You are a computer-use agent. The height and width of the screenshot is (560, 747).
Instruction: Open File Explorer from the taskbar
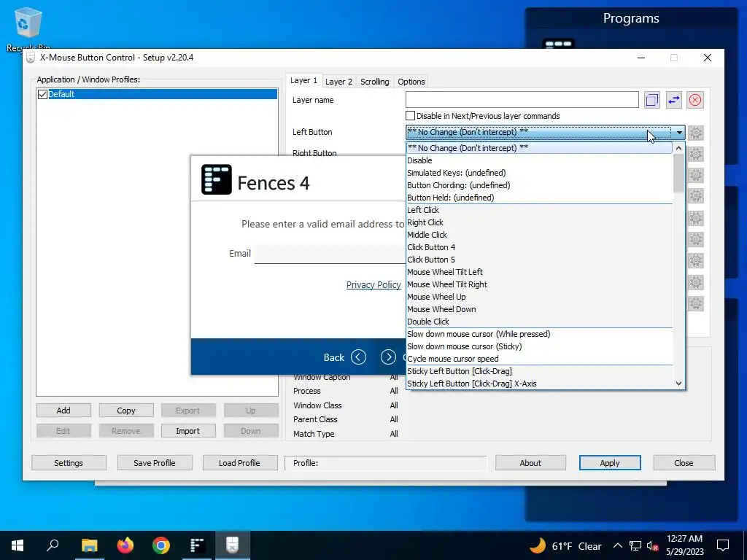[89, 545]
